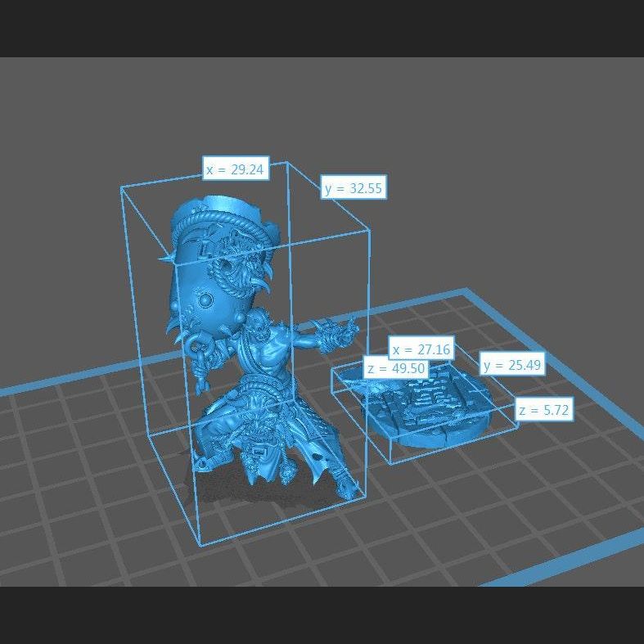Click the x = 29.24 dimension label
Image resolution: width=644 pixels, height=644 pixels.
tap(235, 169)
